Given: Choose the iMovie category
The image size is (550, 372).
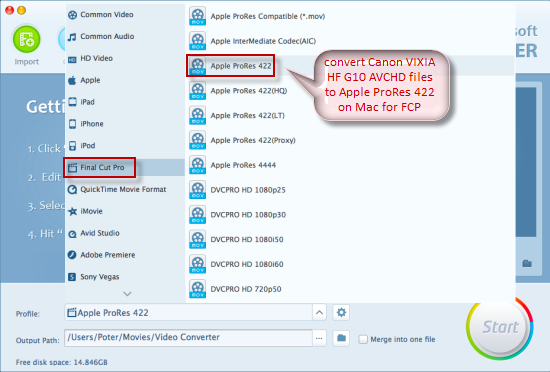Looking at the screenshot, I should (x=125, y=211).
